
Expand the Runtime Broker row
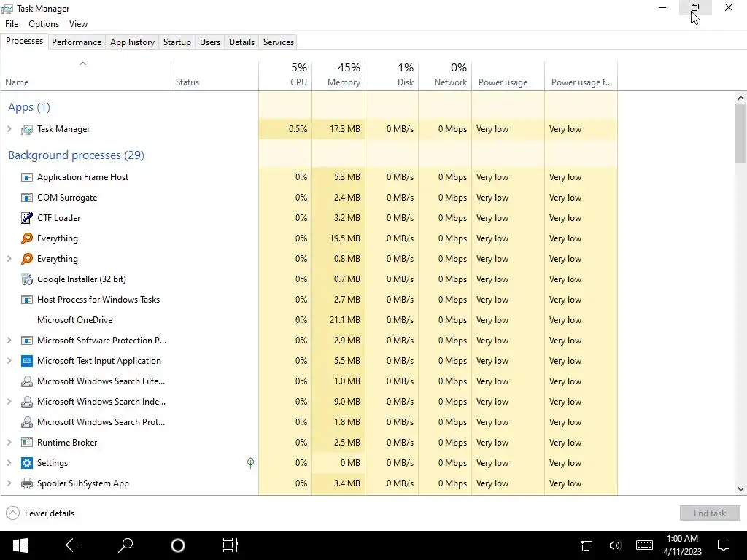coord(9,443)
